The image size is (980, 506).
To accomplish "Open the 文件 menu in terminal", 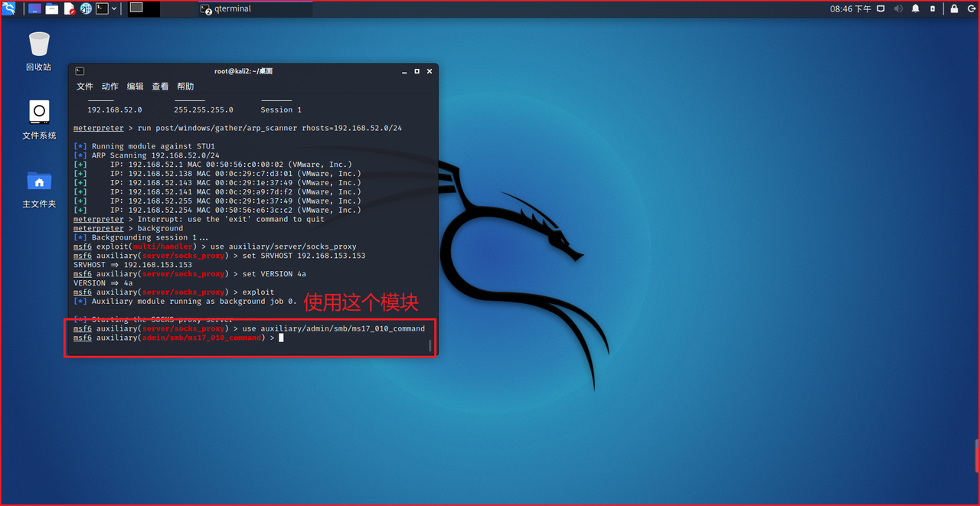I will [85, 87].
